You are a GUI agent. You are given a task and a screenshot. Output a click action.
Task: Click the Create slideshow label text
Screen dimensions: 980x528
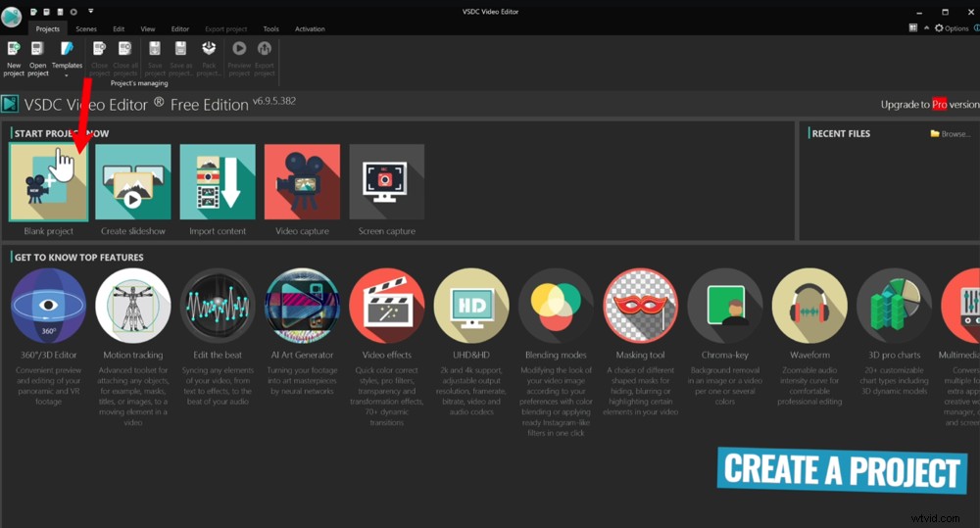coord(133,231)
